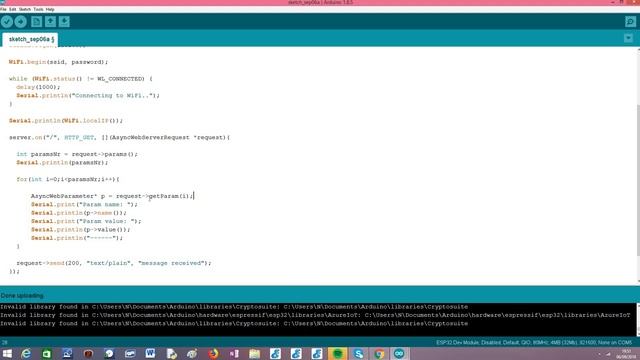Viewport: 640px width, 360px height.
Task: Open a sketch using the Open icon
Action: 50,22
